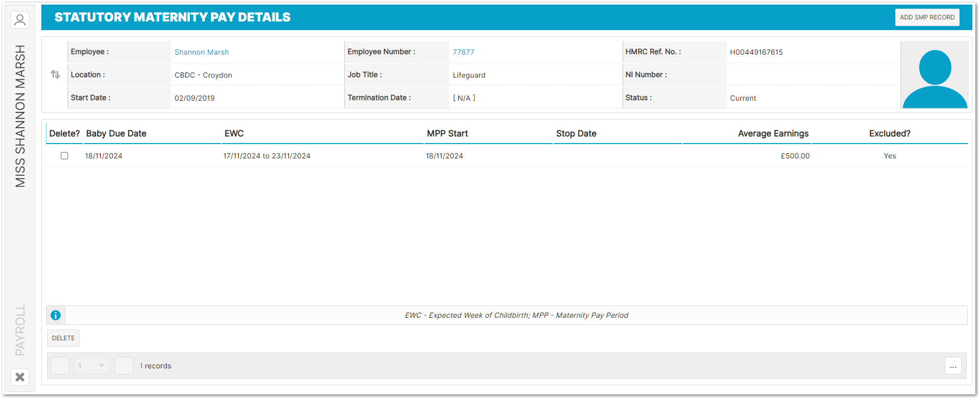980x399 pixels.
Task: Click the MPP Start column header
Action: 447,133
